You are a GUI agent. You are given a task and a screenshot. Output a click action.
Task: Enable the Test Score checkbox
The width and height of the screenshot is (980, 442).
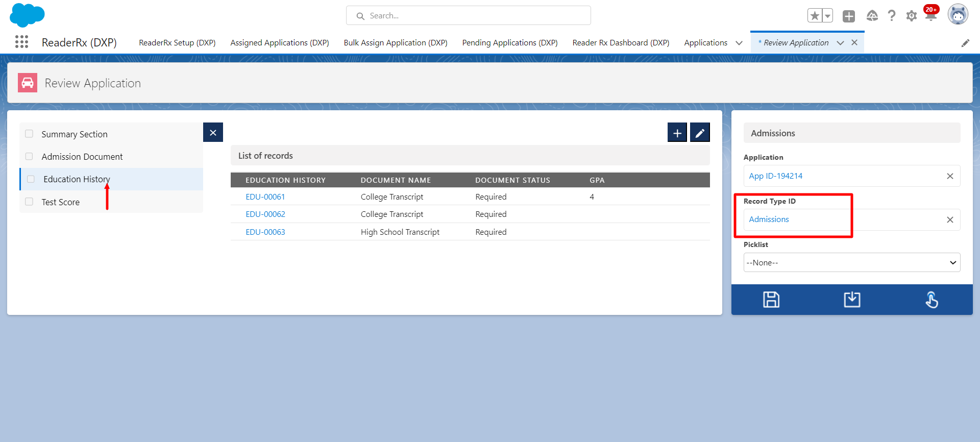coord(29,202)
